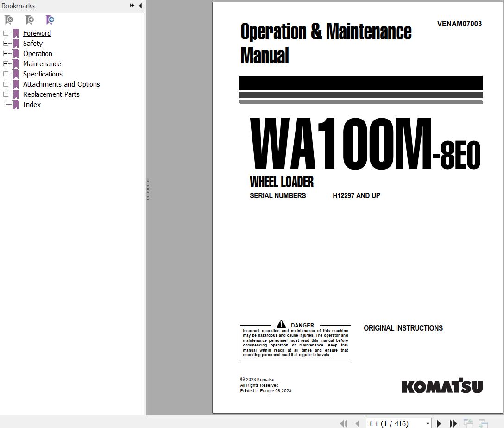Click the All Rights Reserved line
The width and height of the screenshot is (504, 428).
pos(259,385)
